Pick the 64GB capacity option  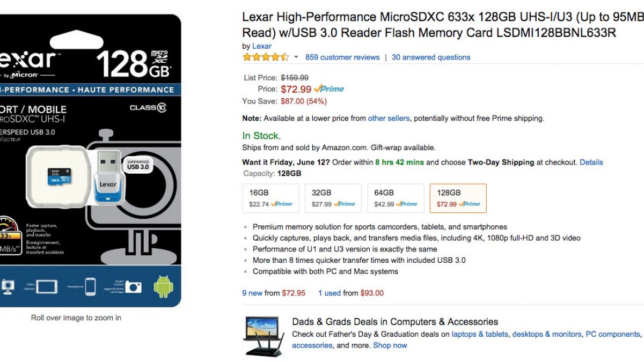(396, 198)
